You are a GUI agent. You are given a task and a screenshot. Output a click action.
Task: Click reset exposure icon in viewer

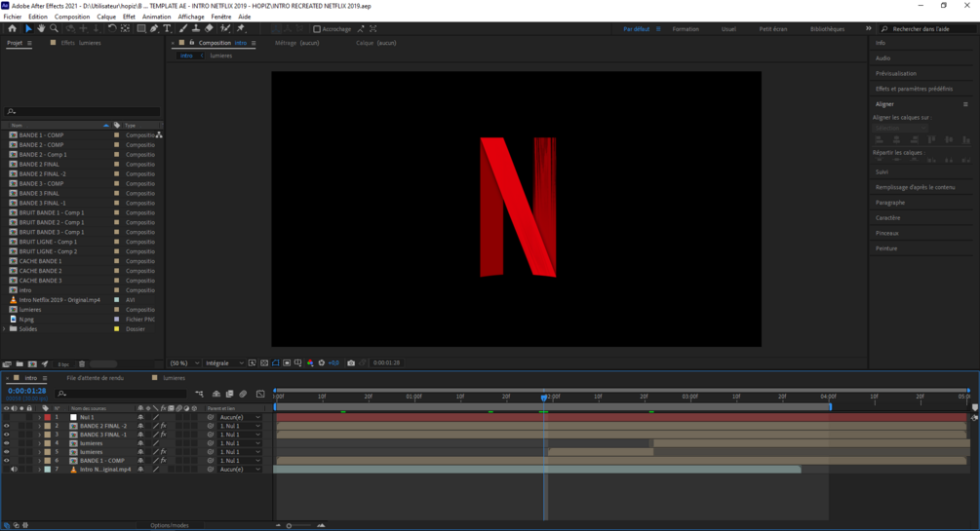pyautogui.click(x=322, y=363)
